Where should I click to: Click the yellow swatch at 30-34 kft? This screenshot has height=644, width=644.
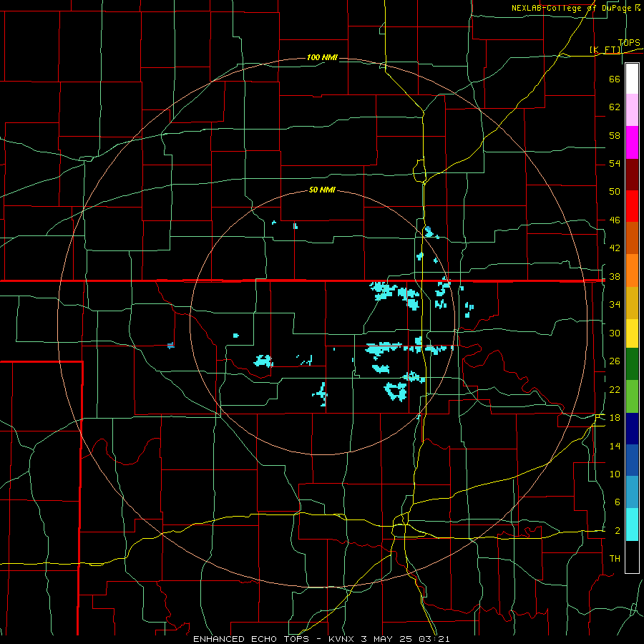(x=632, y=333)
